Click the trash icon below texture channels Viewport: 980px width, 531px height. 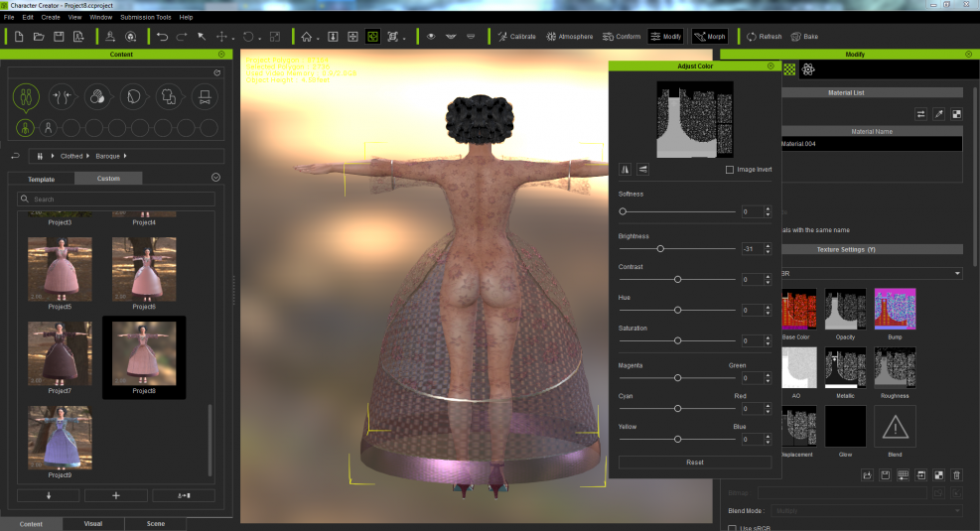(956, 475)
